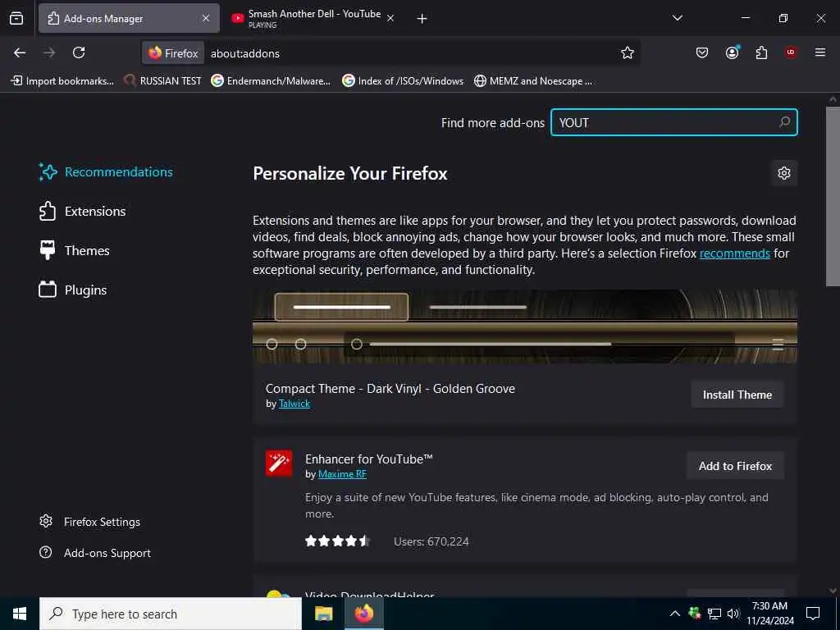Click the "Users: 670,224" text
Screen dimensions: 840x630
point(431,541)
